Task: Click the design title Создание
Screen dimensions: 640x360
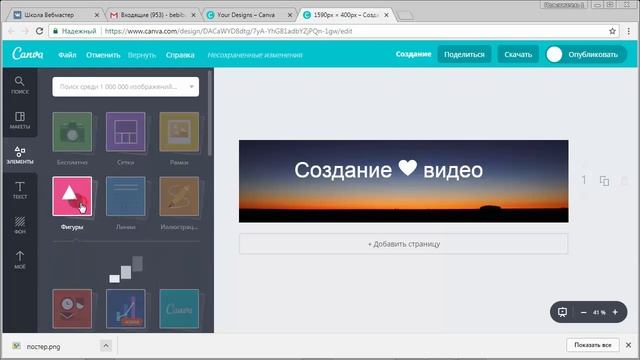Action: (413, 54)
